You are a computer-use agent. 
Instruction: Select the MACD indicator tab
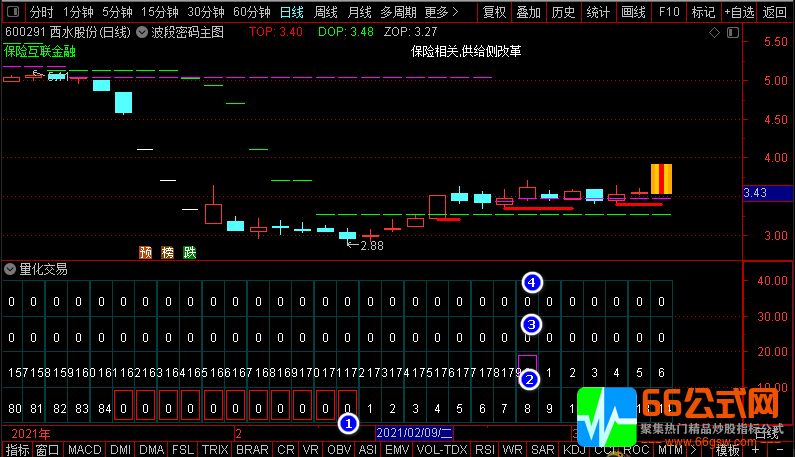coord(85,450)
